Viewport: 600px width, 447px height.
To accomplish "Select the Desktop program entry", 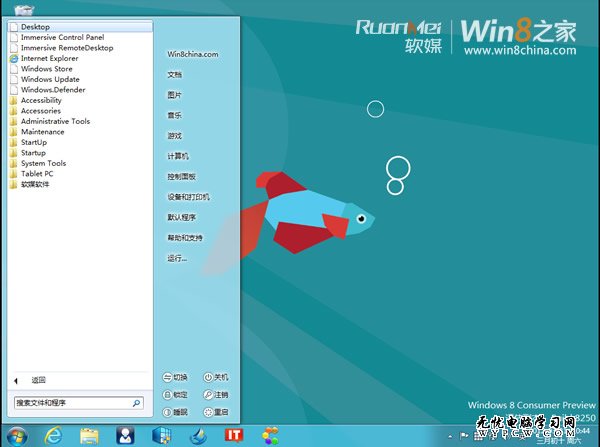I will click(x=80, y=27).
